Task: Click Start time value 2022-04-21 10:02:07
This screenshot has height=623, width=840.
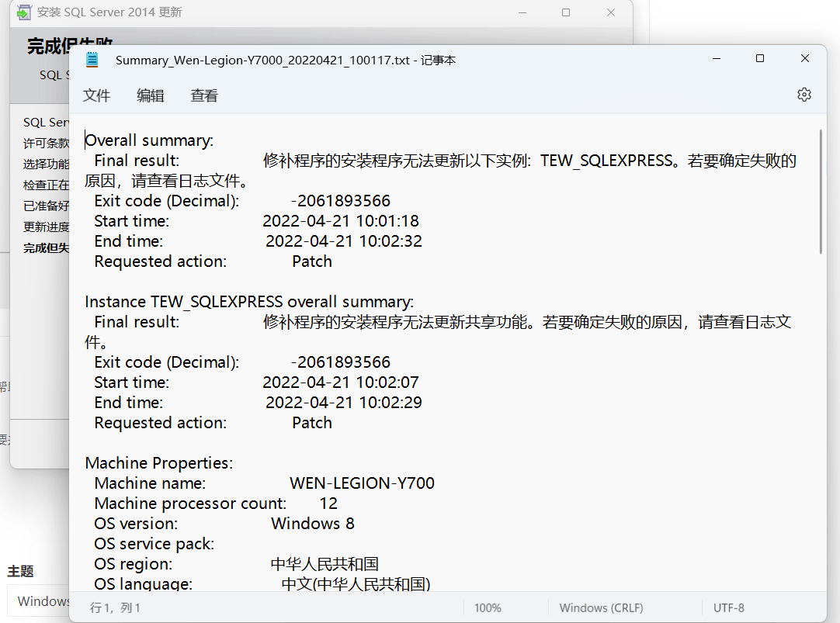Action: (341, 382)
